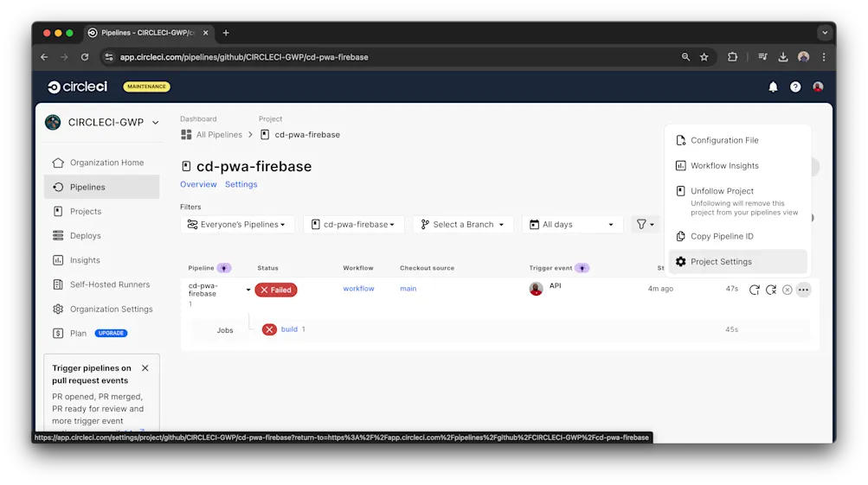The height and width of the screenshot is (485, 868).
Task: Click the Pipeline column info badge
Action: click(x=223, y=268)
